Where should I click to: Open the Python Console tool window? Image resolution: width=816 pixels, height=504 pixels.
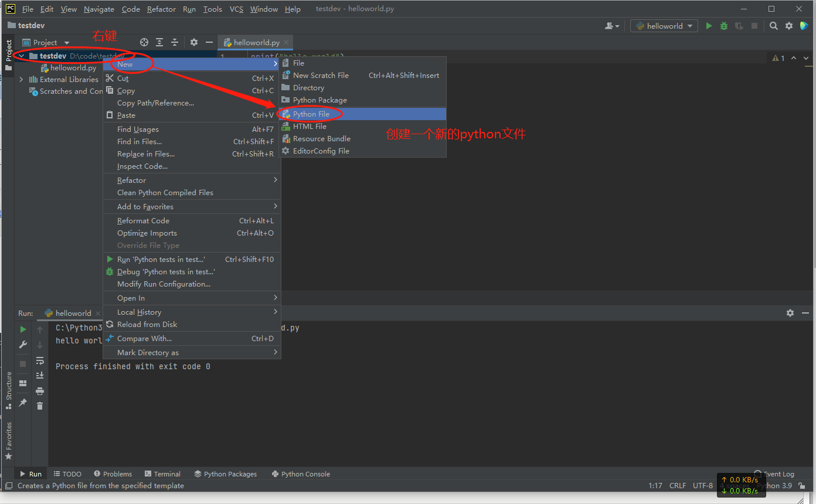point(301,474)
